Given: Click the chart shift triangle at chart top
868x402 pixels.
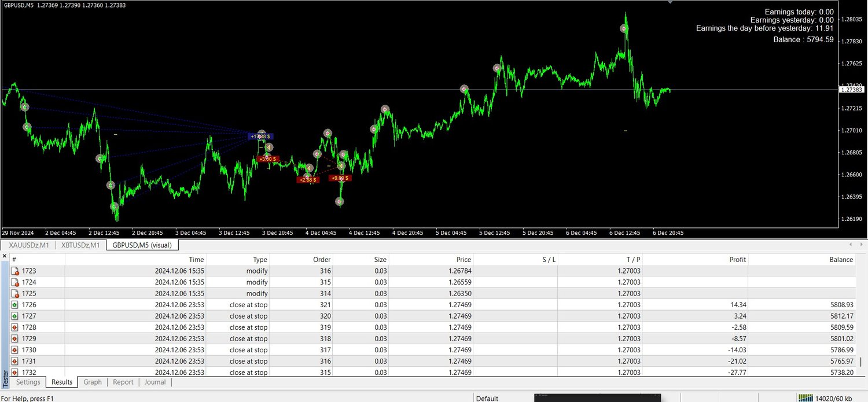Looking at the screenshot, I should 670,2.
